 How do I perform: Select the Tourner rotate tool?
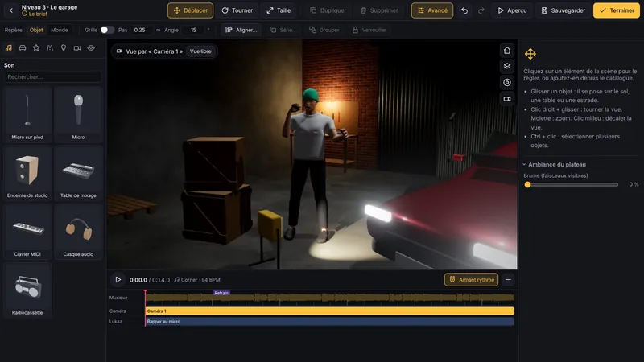click(237, 10)
